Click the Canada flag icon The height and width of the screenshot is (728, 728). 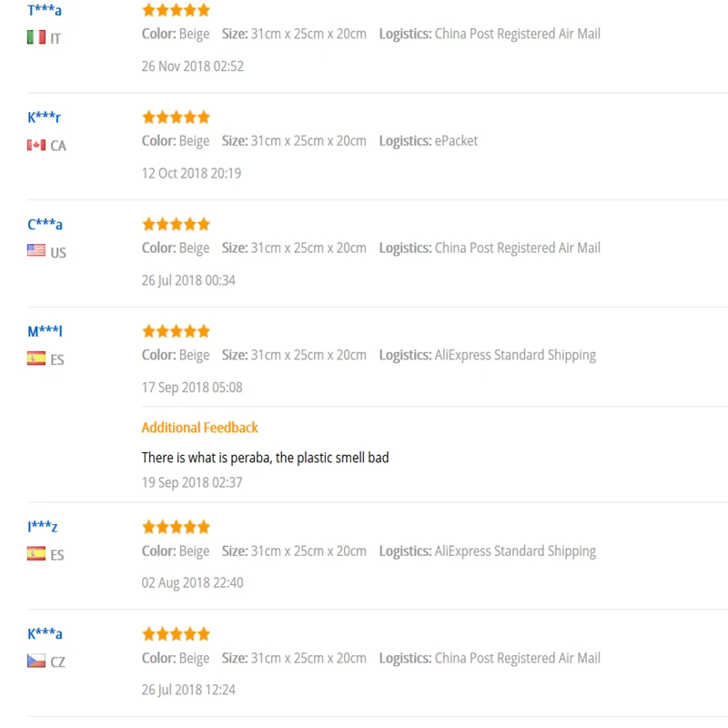click(x=36, y=146)
